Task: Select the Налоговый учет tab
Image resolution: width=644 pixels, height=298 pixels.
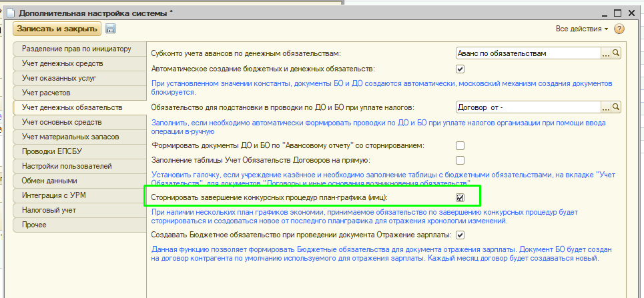Action: [49, 210]
